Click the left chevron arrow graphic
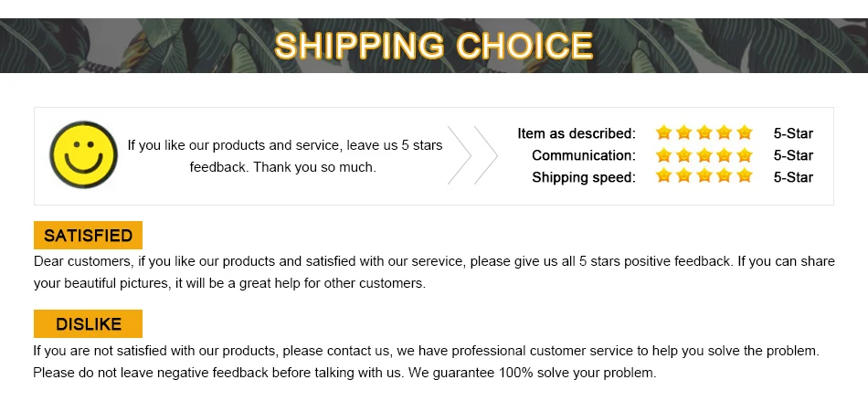 (x=460, y=155)
